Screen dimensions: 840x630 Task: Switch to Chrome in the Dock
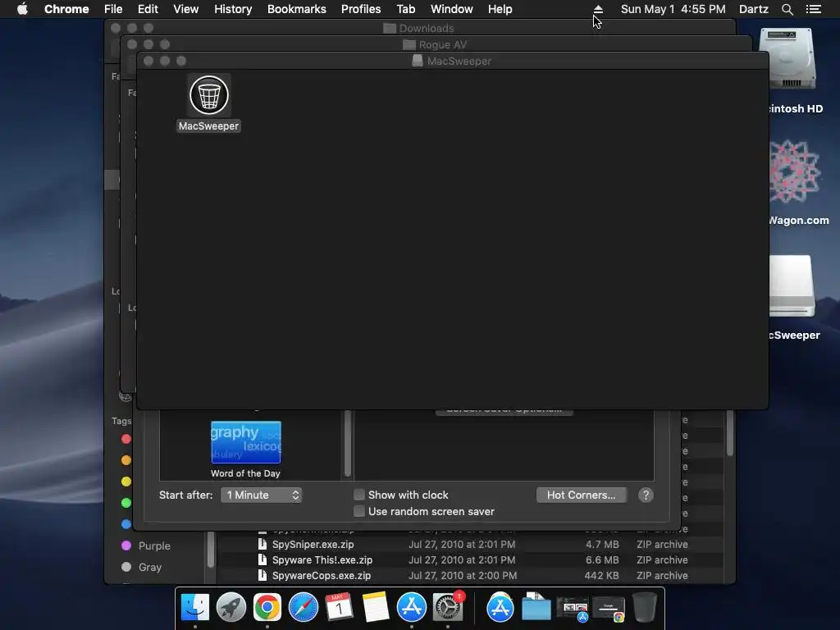pyautogui.click(x=267, y=608)
